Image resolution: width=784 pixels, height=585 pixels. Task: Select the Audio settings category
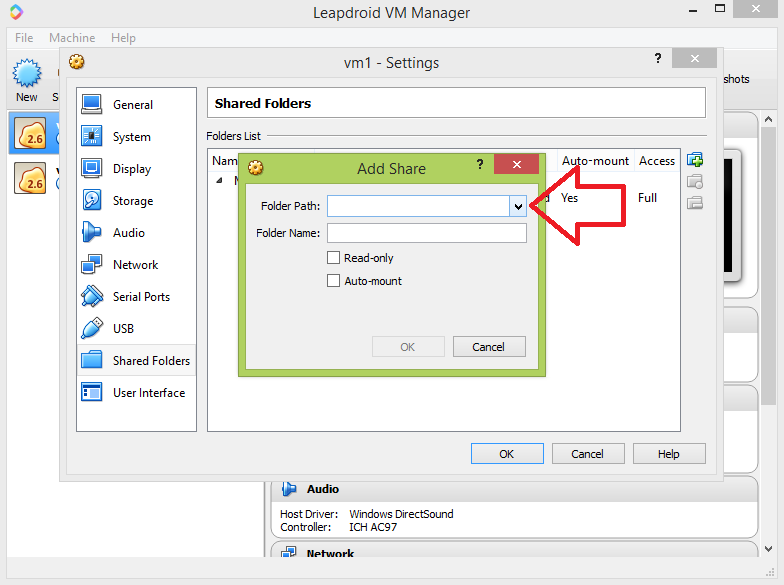136,232
